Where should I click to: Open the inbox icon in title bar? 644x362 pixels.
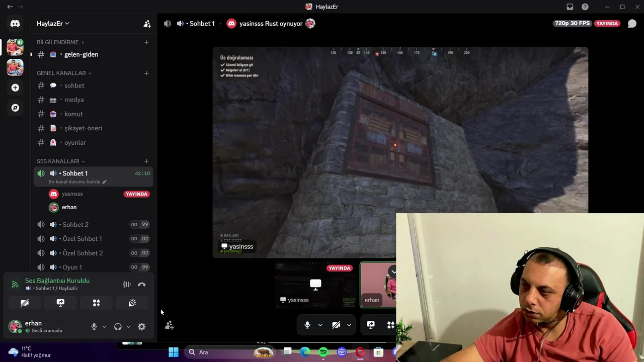(x=570, y=7)
